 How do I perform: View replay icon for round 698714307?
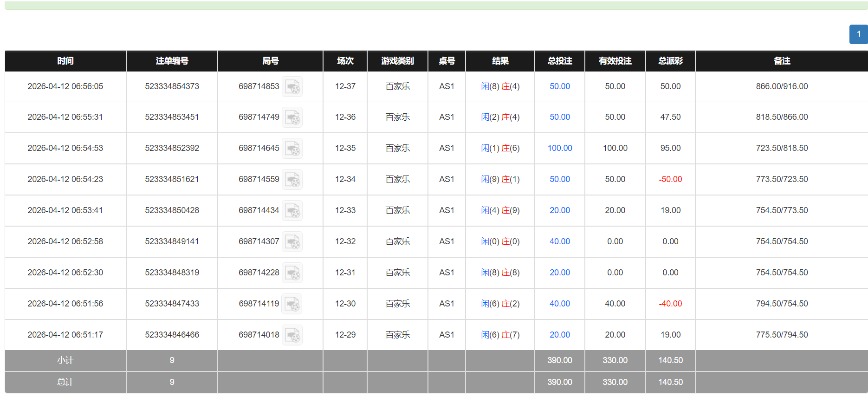click(292, 242)
